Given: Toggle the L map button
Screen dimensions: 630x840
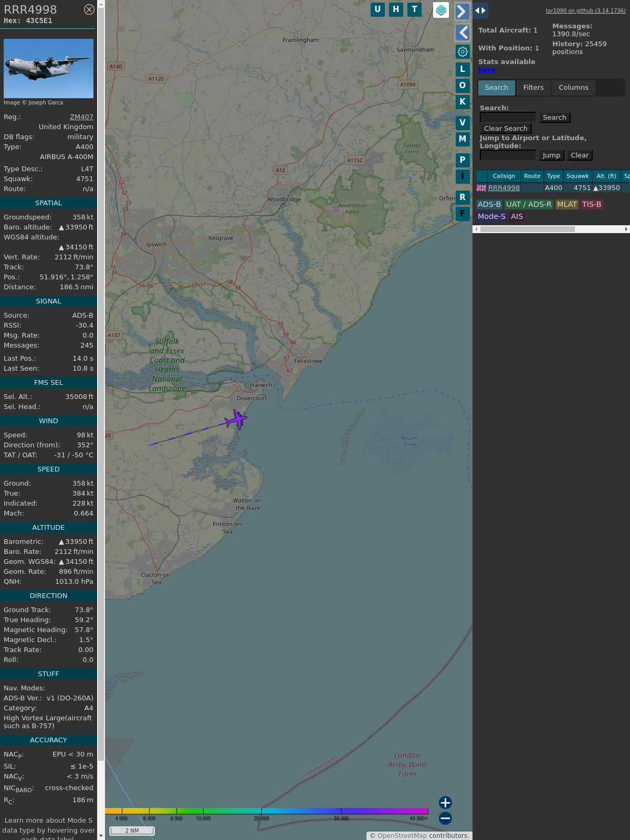Looking at the screenshot, I should 463,69.
